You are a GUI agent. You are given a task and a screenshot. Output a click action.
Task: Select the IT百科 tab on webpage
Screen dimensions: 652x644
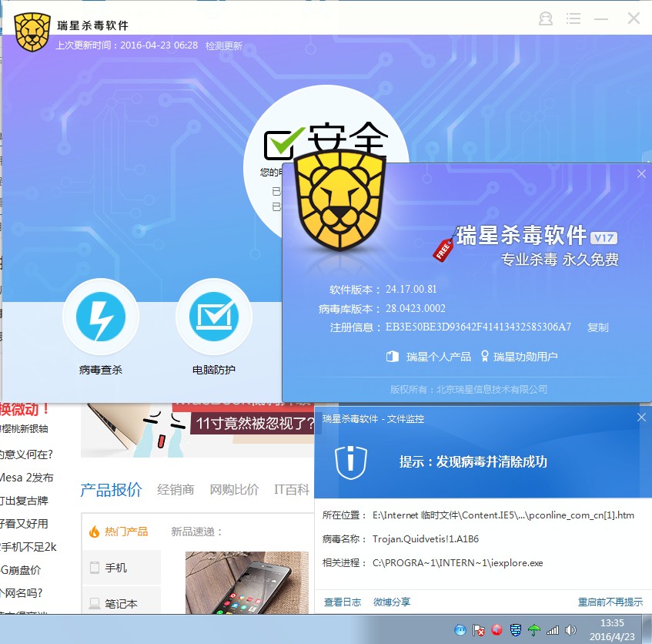292,490
